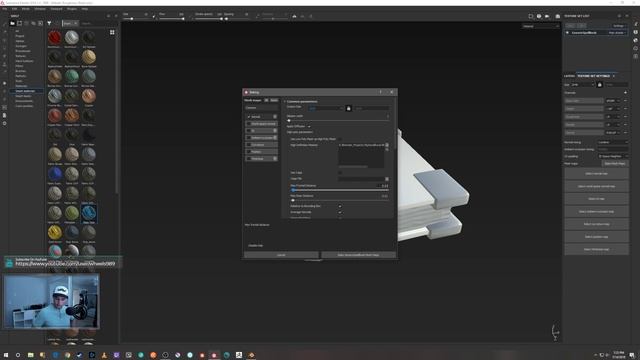Click the document icon in left toolbar

pos(4,116)
